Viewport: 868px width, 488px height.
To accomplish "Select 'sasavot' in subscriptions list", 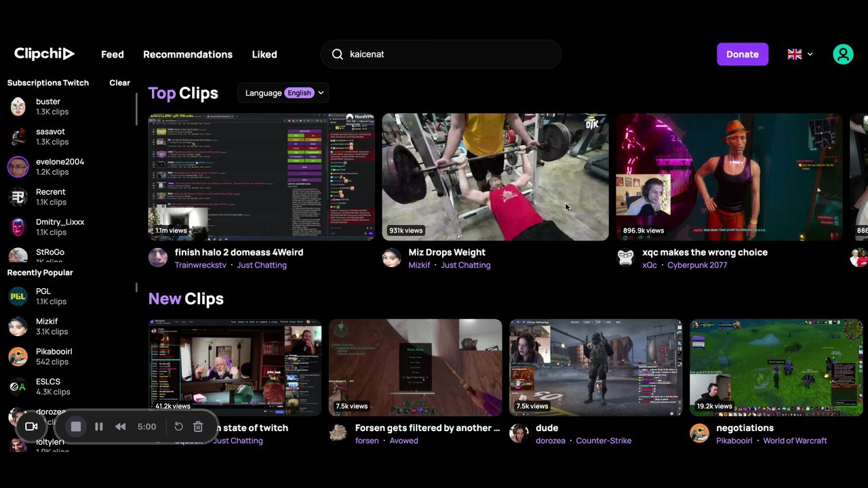I will [x=50, y=131].
